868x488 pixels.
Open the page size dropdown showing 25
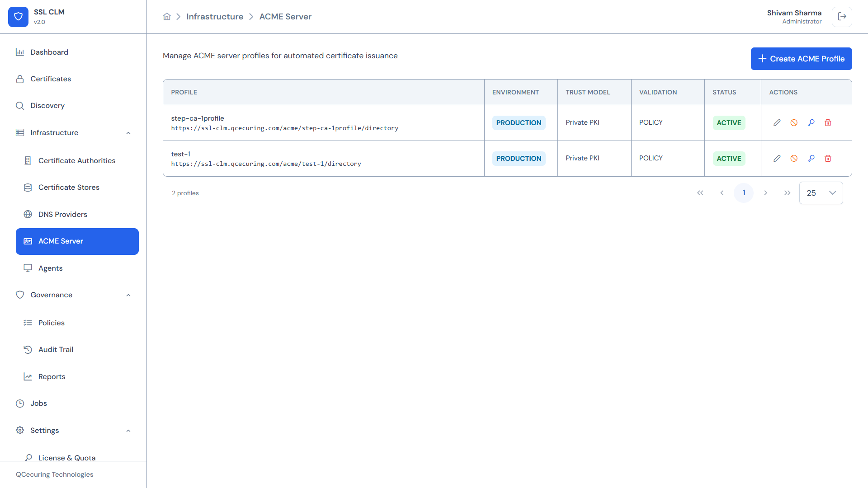pyautogui.click(x=821, y=193)
